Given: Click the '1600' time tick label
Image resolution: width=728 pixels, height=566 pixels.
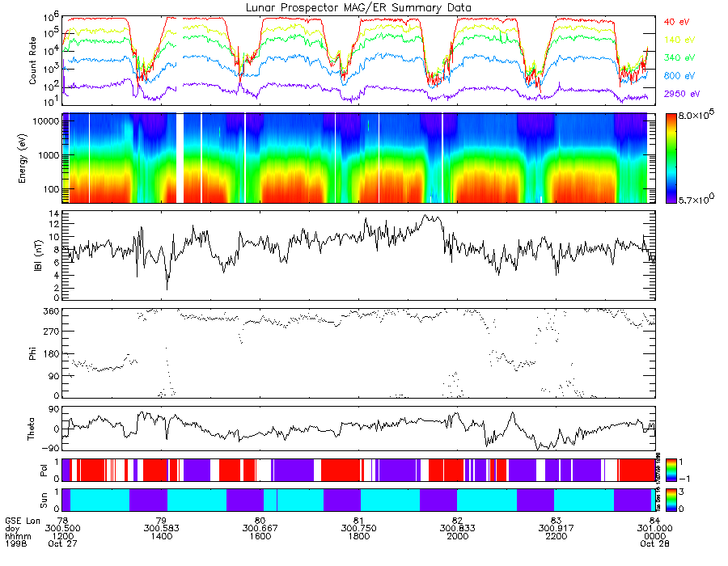Looking at the screenshot, I should click(x=260, y=536).
